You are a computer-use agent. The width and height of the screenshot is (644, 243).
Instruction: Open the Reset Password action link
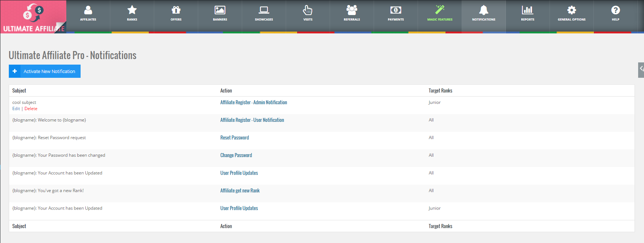tap(234, 138)
